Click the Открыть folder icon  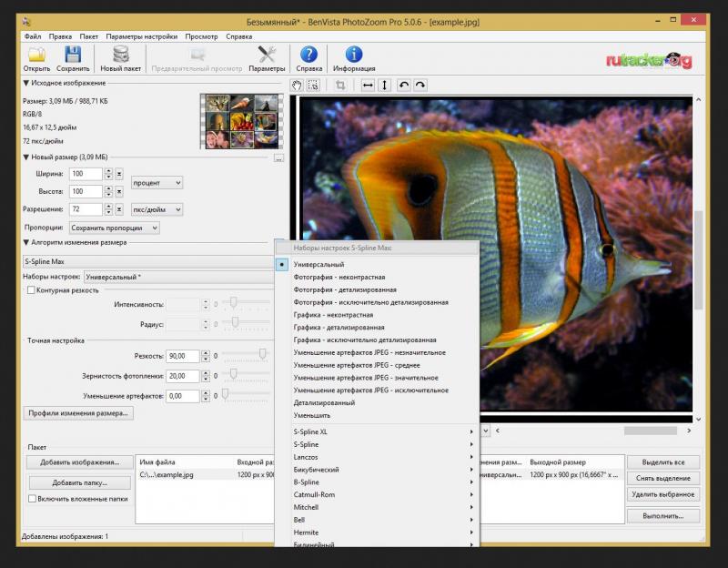point(36,55)
